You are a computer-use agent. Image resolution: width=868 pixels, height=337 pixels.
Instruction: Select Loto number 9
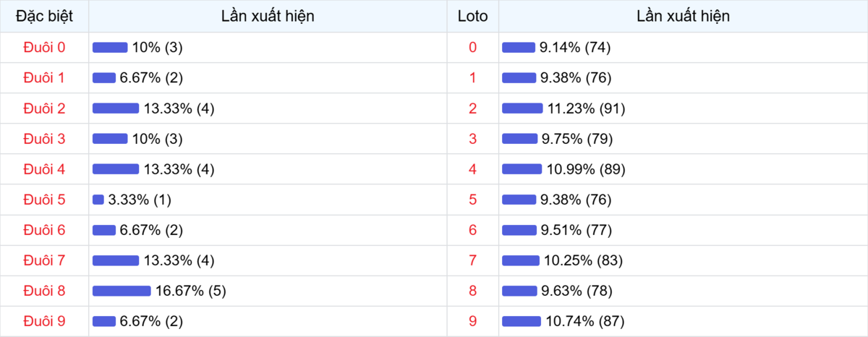tap(473, 321)
